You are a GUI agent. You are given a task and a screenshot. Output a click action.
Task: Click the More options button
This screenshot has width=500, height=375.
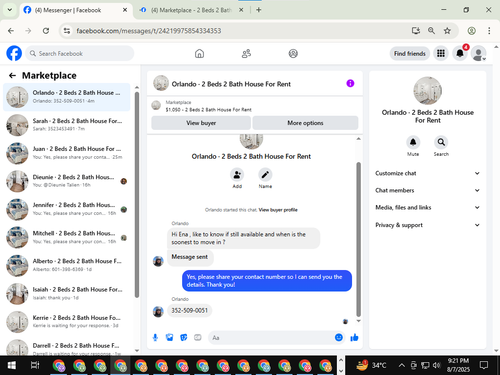(305, 123)
